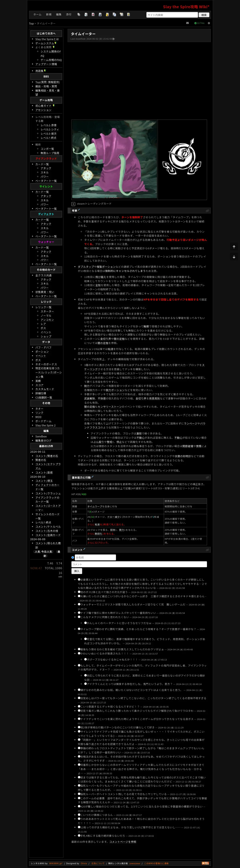Select radio for comment 他のボス2体と比べて
This screenshot has width=240, height=868.
[79, 592]
